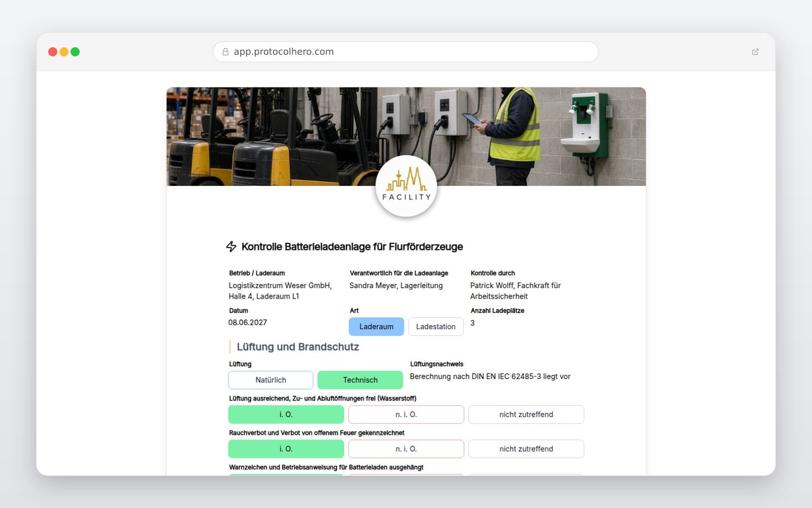Set Rauchverbot gekennzeichnet to nicht zutreffend
812x508 pixels.
526,449
